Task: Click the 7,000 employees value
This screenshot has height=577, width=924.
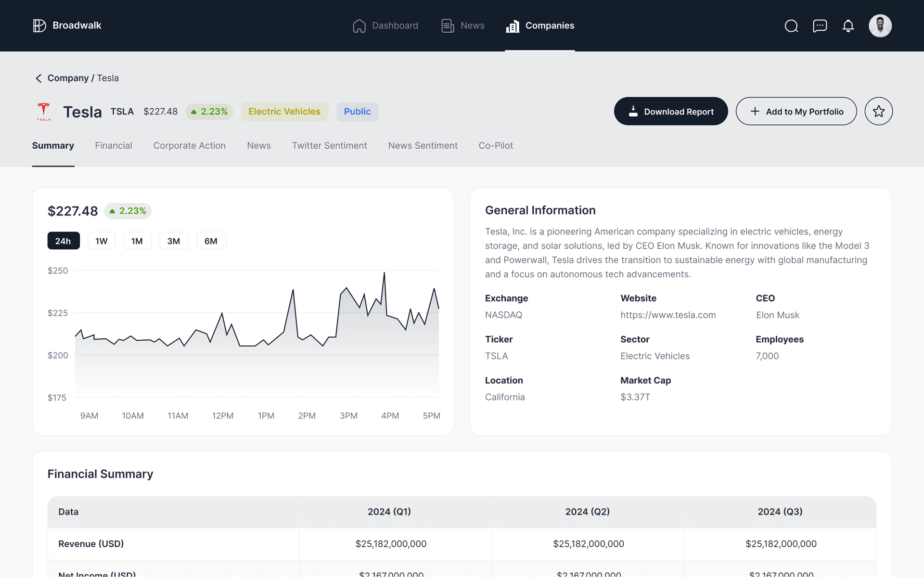Action: click(x=767, y=356)
